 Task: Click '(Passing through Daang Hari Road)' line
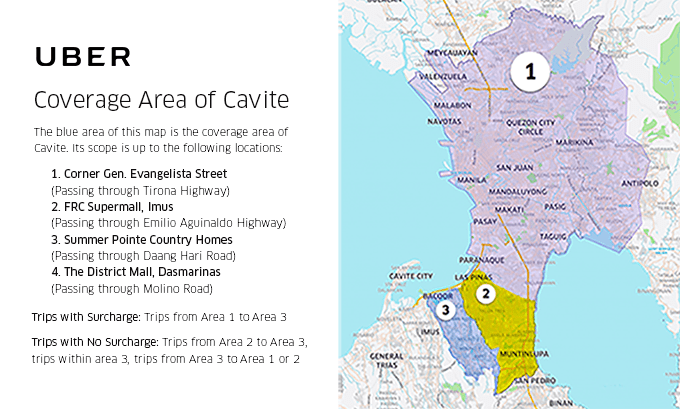(x=144, y=256)
